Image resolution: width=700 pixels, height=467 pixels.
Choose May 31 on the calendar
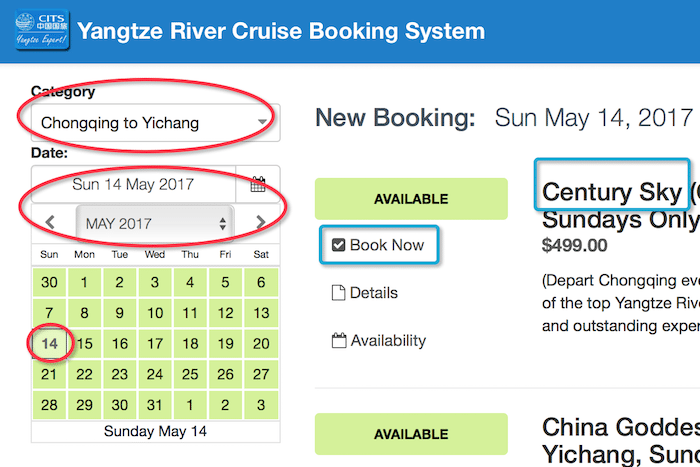tap(155, 405)
